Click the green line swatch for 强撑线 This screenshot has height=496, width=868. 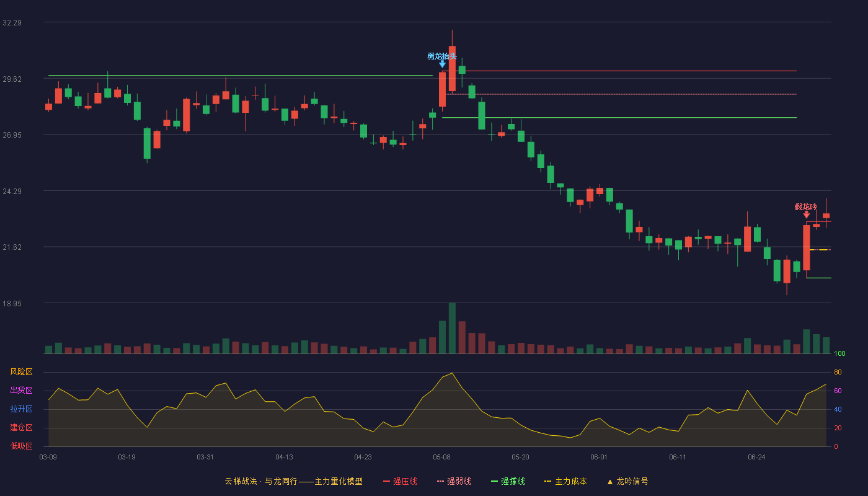point(494,481)
